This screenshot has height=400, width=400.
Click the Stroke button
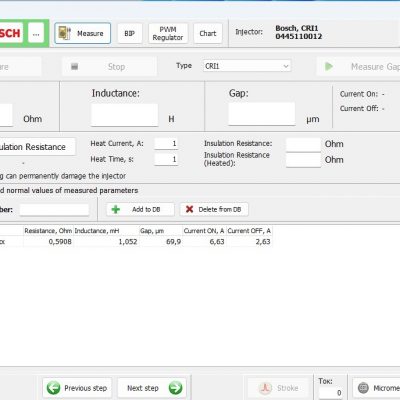coord(278,388)
